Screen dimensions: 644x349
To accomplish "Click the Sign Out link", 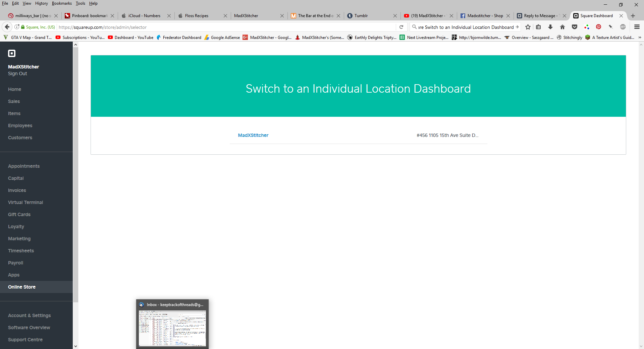I will pos(17,73).
